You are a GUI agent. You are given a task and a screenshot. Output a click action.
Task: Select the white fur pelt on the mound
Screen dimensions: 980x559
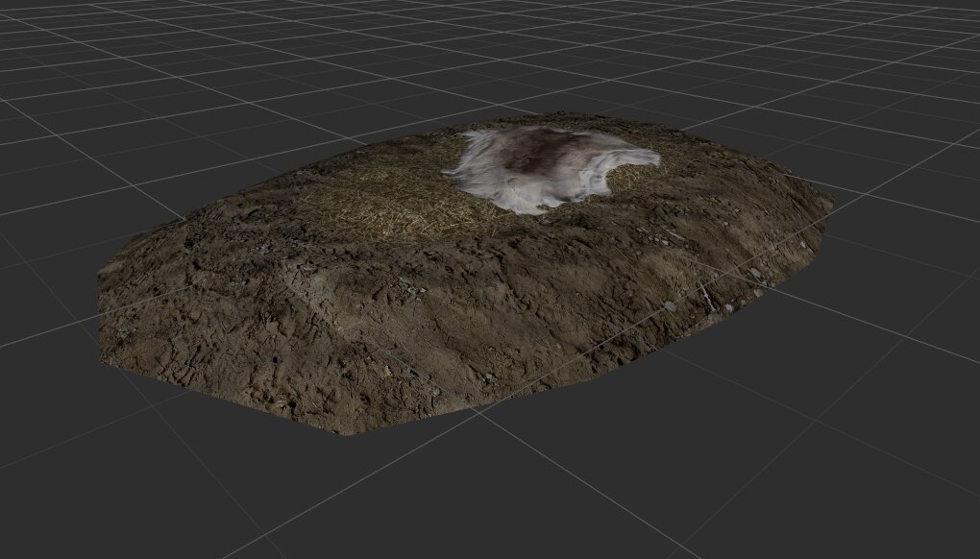550,167
